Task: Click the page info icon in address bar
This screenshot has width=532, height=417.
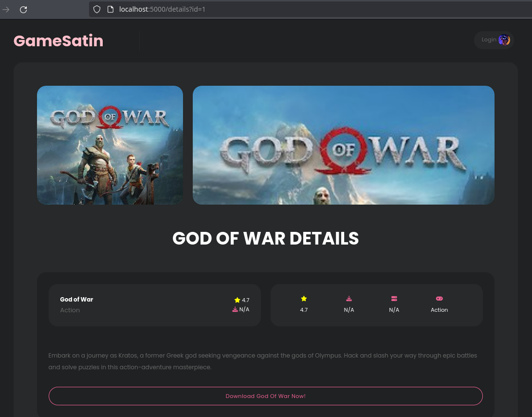Action: pos(110,10)
